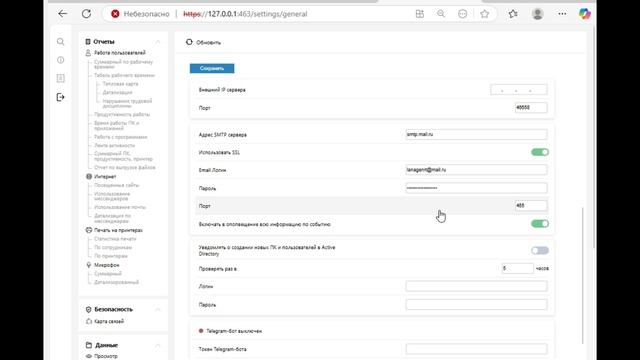
Task: Click the sidebar info circle icon
Action: [60, 60]
